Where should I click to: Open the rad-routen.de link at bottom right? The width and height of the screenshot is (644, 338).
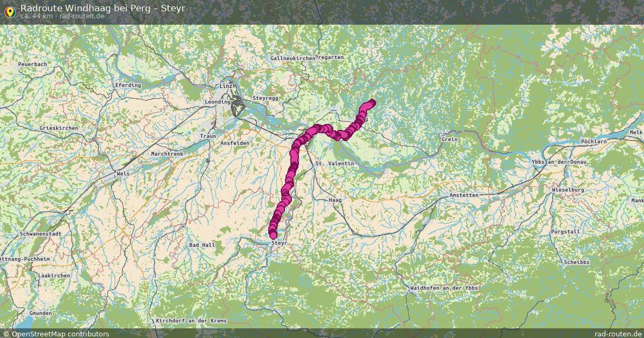point(618,334)
